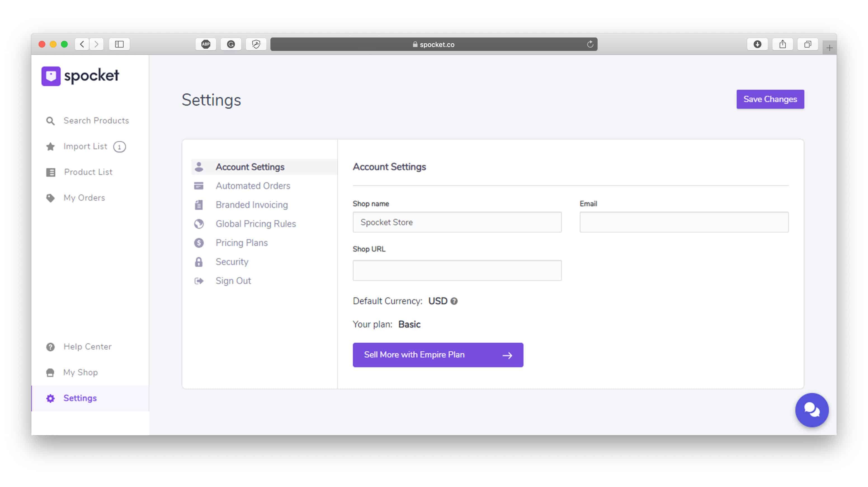868x487 pixels.
Task: Click the Sign Out option
Action: coord(233,280)
